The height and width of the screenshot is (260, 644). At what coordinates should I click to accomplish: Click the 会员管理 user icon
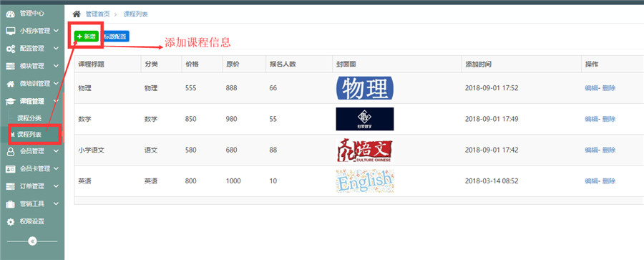11,151
